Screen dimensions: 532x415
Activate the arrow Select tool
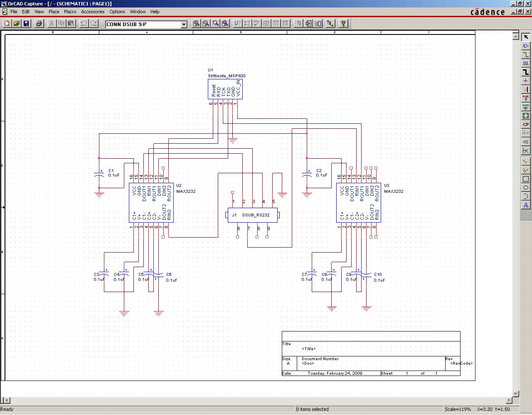526,37
